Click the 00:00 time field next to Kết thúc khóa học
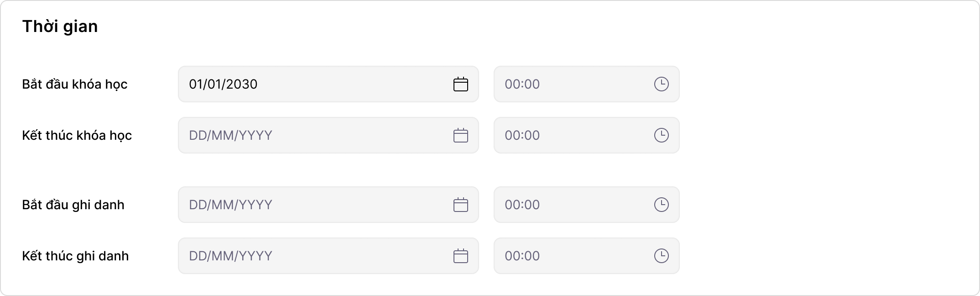 pos(570,135)
